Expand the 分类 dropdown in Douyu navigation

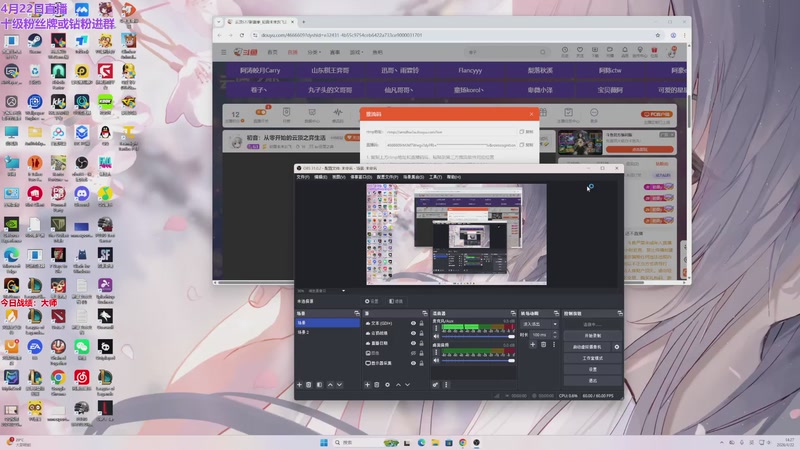click(x=313, y=52)
